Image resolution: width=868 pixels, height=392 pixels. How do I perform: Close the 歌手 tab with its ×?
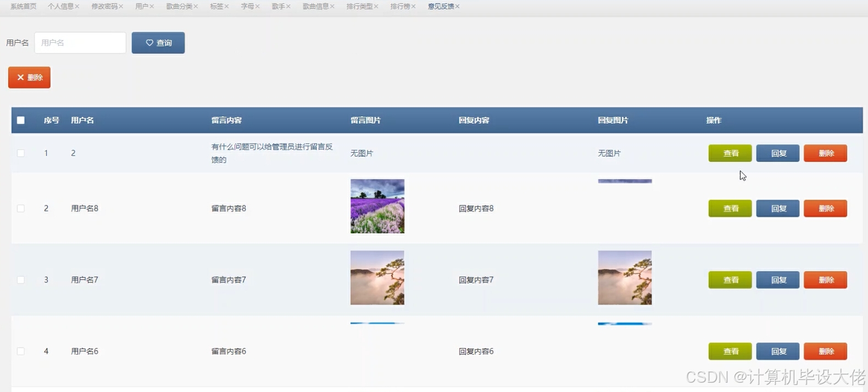(288, 7)
